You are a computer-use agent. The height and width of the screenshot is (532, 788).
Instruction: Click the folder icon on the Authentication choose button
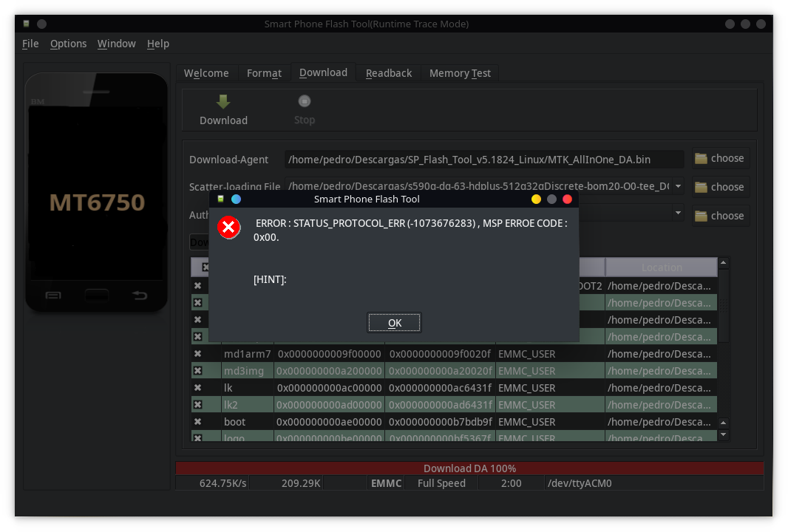(701, 216)
